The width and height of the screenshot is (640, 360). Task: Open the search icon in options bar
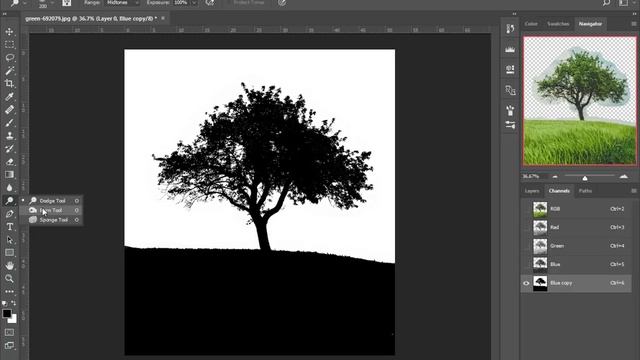pyautogui.click(x=607, y=3)
